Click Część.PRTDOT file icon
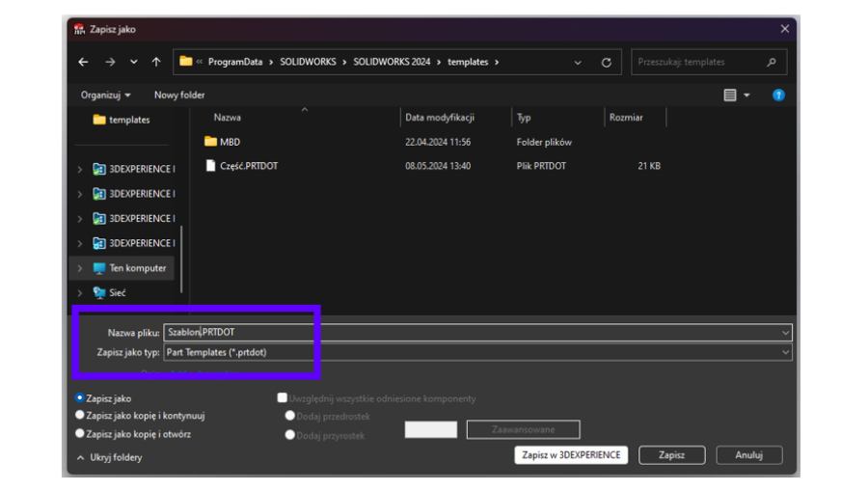The width and height of the screenshot is (868, 491). [x=210, y=166]
